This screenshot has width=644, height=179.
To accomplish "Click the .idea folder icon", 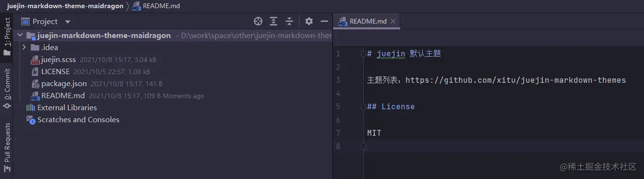I will (35, 47).
